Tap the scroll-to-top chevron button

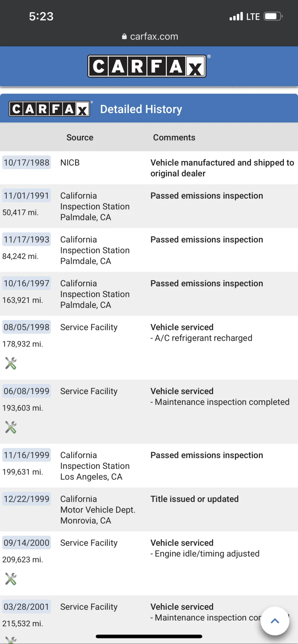[x=275, y=621]
